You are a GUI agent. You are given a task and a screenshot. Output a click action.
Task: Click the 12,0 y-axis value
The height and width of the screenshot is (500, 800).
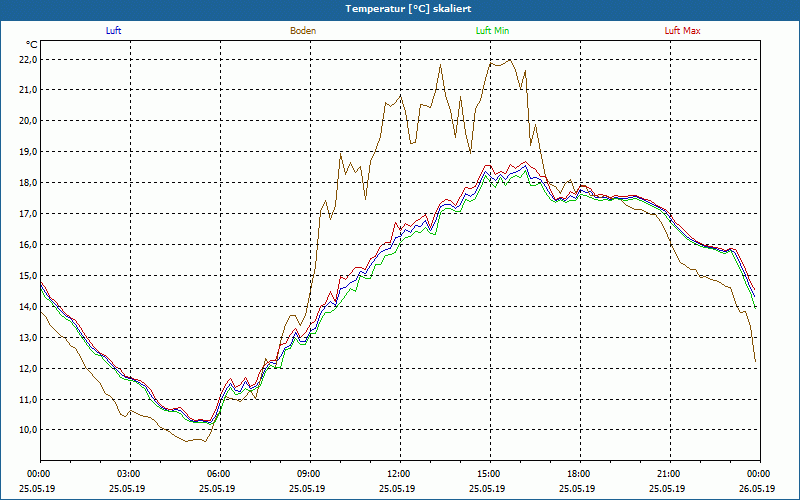tap(29, 368)
